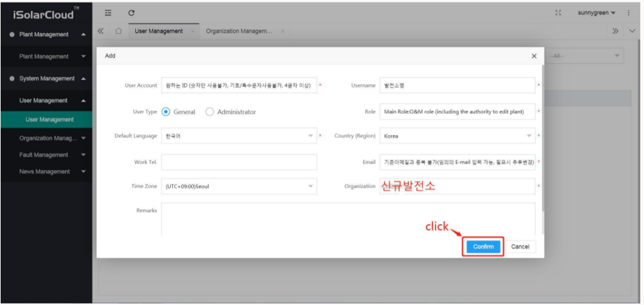Screen dimensions: 644x305
Task: Click the Organization field
Action: [458, 187]
